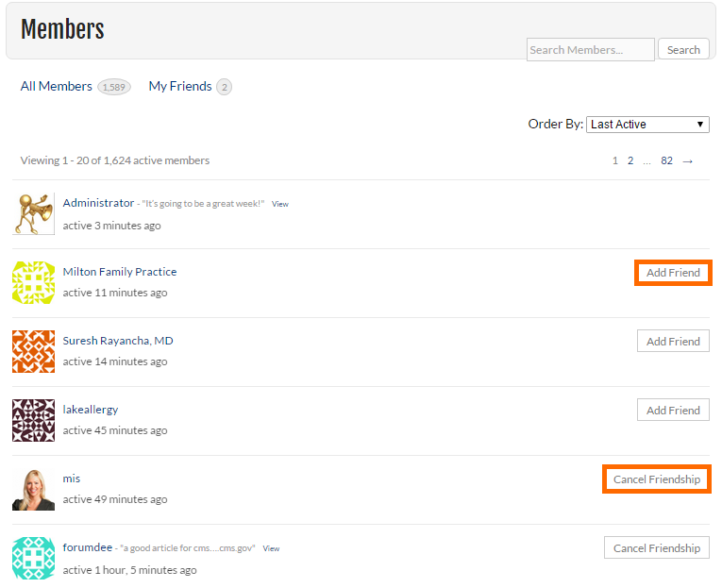
Task: Click 'active 1 hour, 5 minutes ago' text
Action: click(130, 570)
